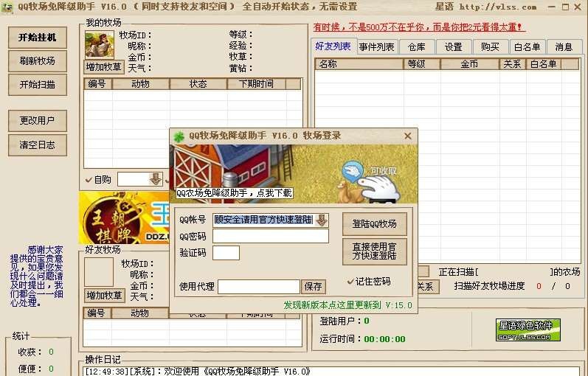This screenshot has height=376, width=588.
Task: Start scanning with 开始扫描
Action: pos(38,85)
